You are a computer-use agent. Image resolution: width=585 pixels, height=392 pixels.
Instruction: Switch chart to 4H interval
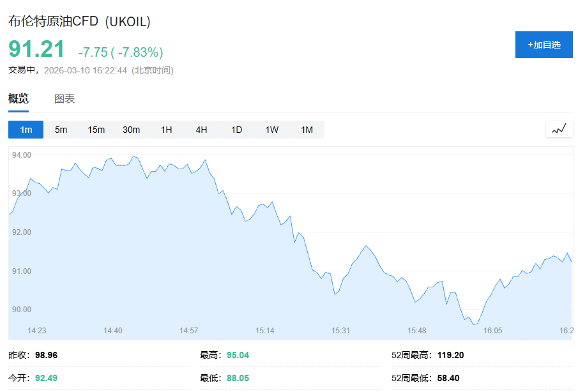[x=201, y=129]
